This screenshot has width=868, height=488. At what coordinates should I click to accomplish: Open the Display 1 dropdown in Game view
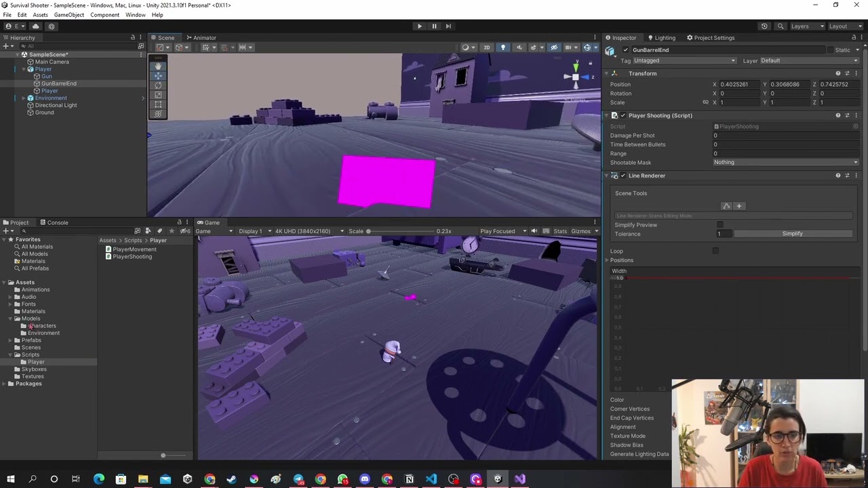(254, 232)
